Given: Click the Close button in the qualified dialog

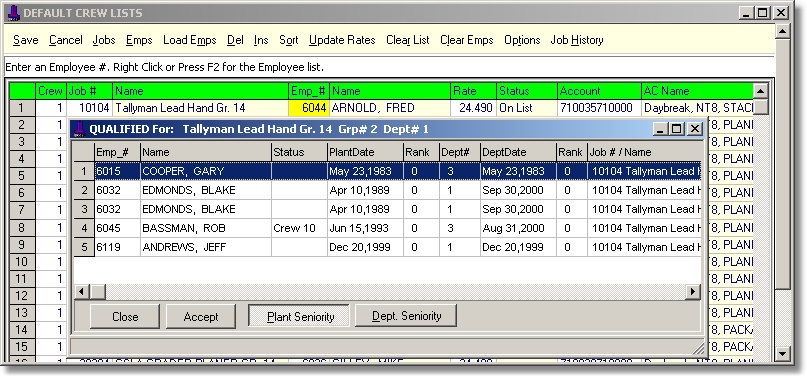Looking at the screenshot, I should click(x=125, y=316).
